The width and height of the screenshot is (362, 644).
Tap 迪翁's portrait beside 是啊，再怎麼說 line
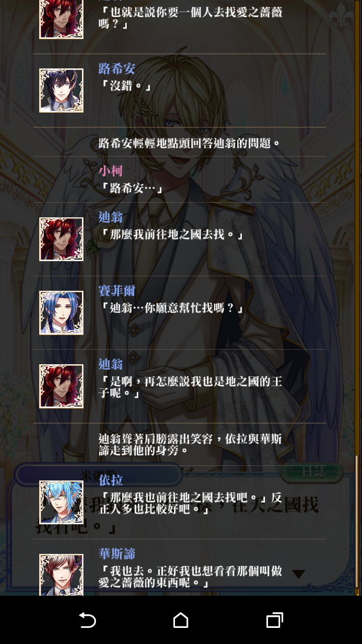[x=61, y=386]
